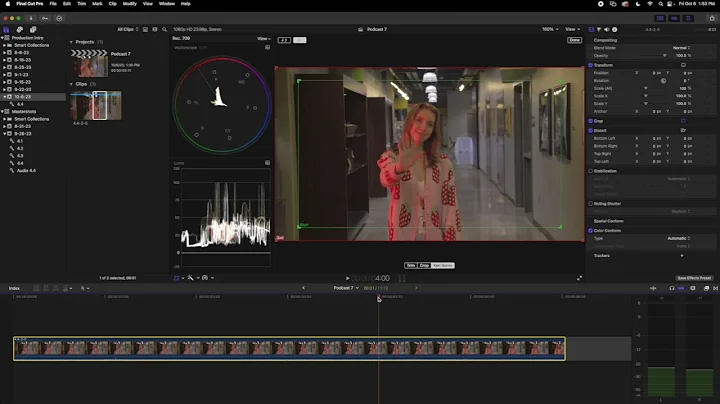Screen dimensions: 720x404
Task: Select the Video inspector tab icon
Action: coord(591,29)
